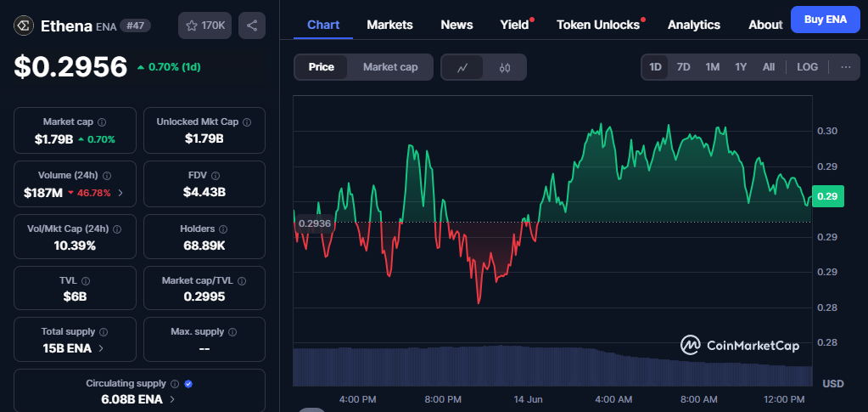The image size is (868, 412).
Task: Click the current price tag 0.29
Action: click(827, 195)
